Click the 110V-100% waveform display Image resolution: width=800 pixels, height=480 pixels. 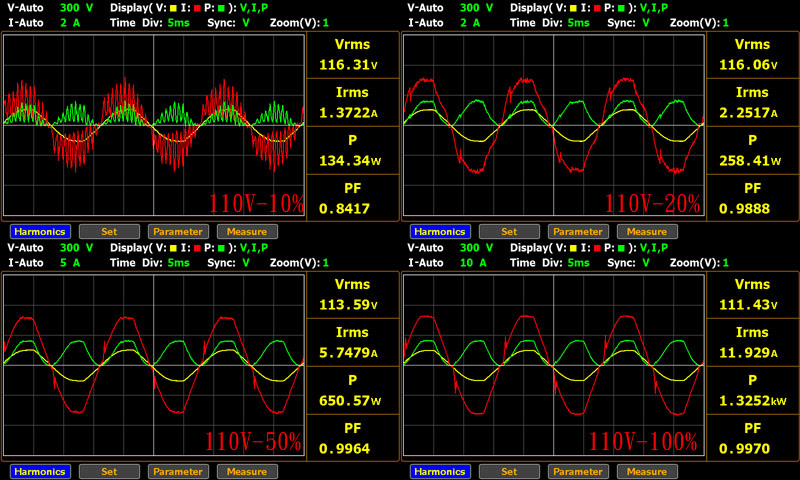[554, 365]
